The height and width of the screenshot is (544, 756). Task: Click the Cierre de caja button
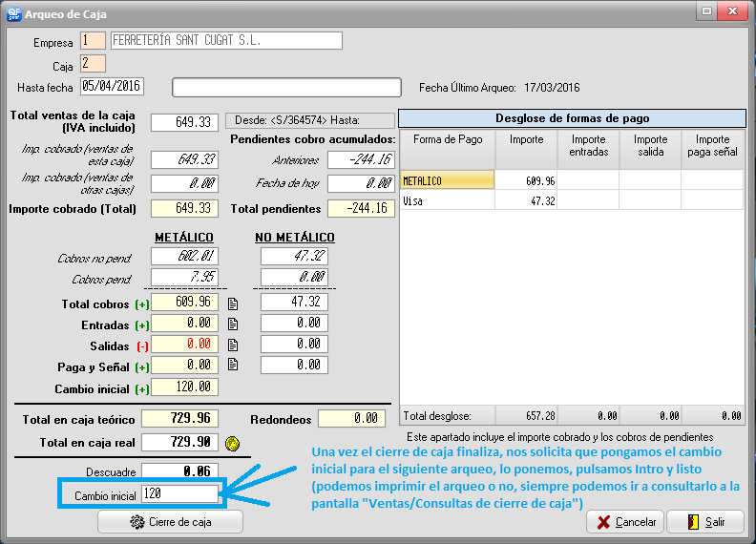click(170, 522)
